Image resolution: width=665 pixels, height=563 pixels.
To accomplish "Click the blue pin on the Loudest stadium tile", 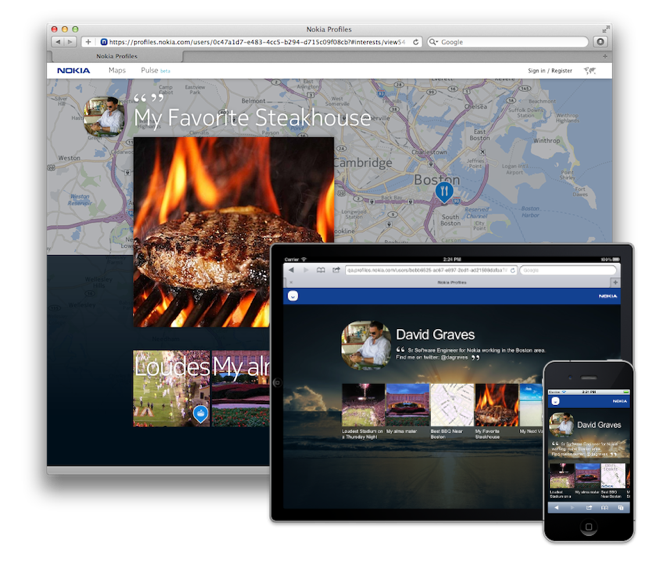I will [201, 414].
